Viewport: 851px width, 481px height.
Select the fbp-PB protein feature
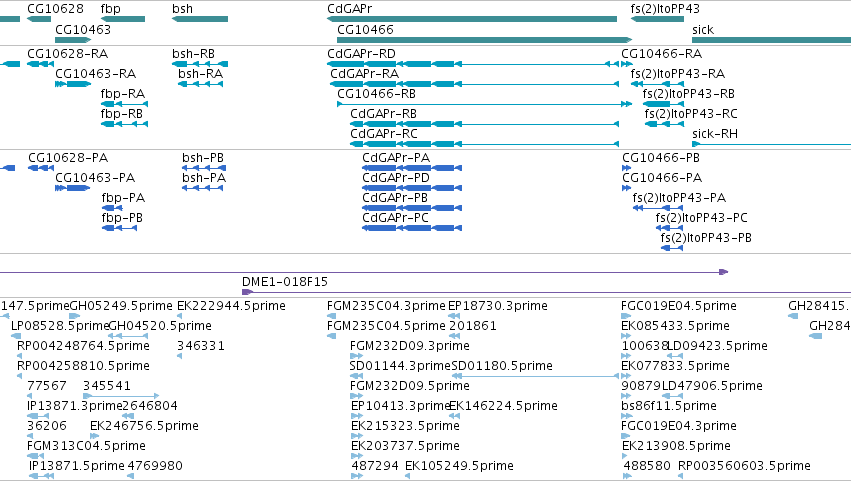[119, 227]
